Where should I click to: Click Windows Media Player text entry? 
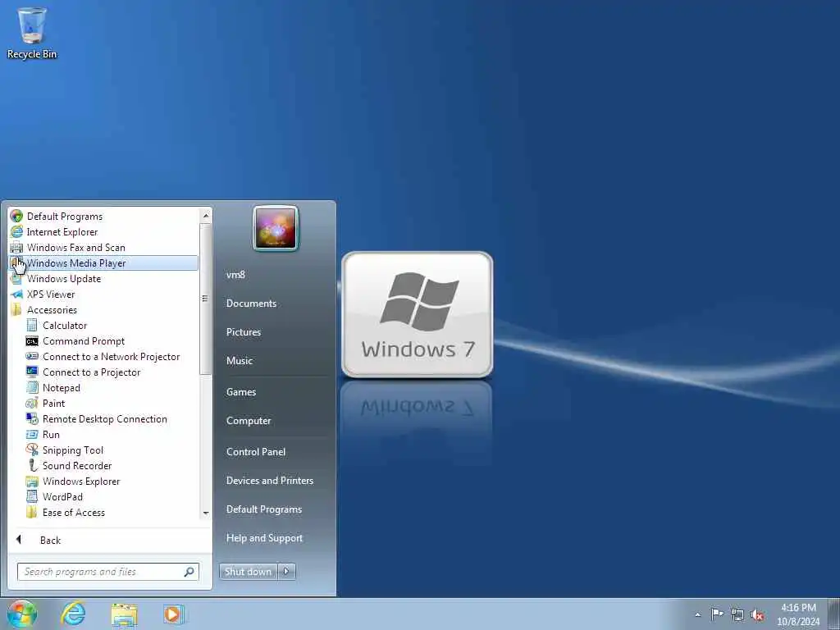click(x=76, y=263)
